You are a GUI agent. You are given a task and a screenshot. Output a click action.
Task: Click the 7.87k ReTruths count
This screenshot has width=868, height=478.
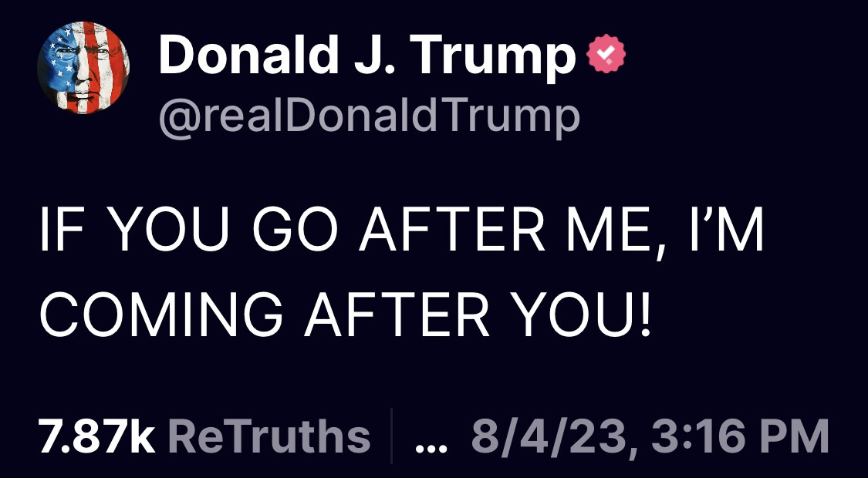point(97,437)
